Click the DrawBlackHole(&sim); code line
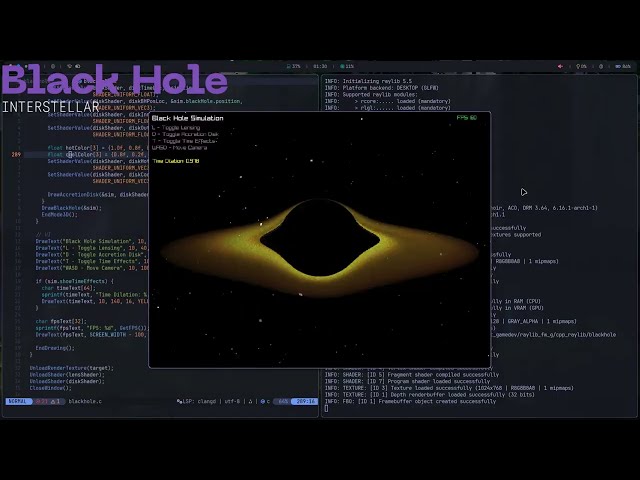Screen dimensions: 640x480 point(71,208)
